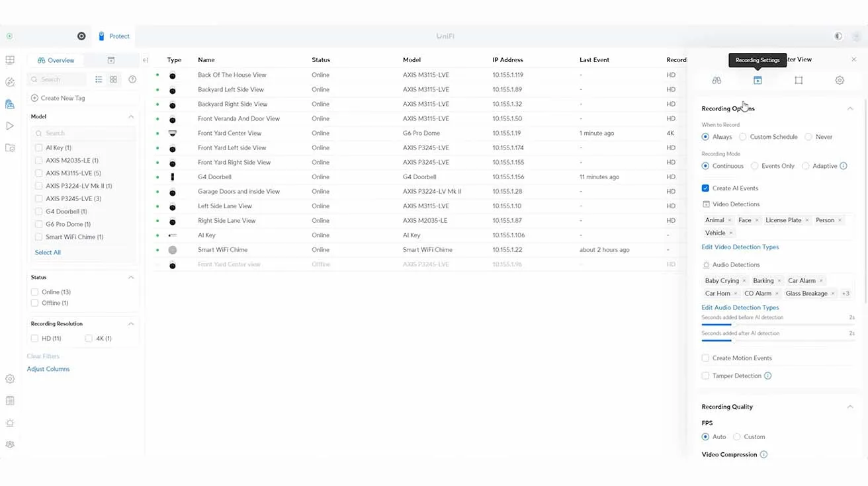Click the Adjust Columns link

(48, 369)
